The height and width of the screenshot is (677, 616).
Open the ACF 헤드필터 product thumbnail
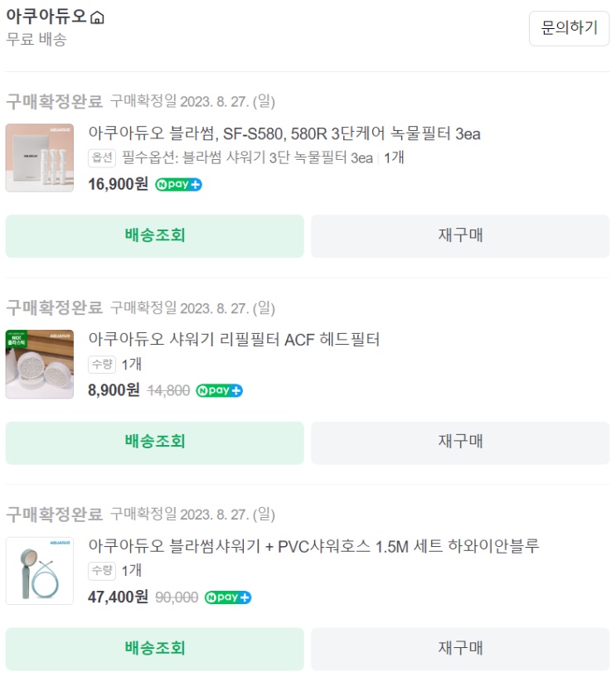click(x=39, y=364)
